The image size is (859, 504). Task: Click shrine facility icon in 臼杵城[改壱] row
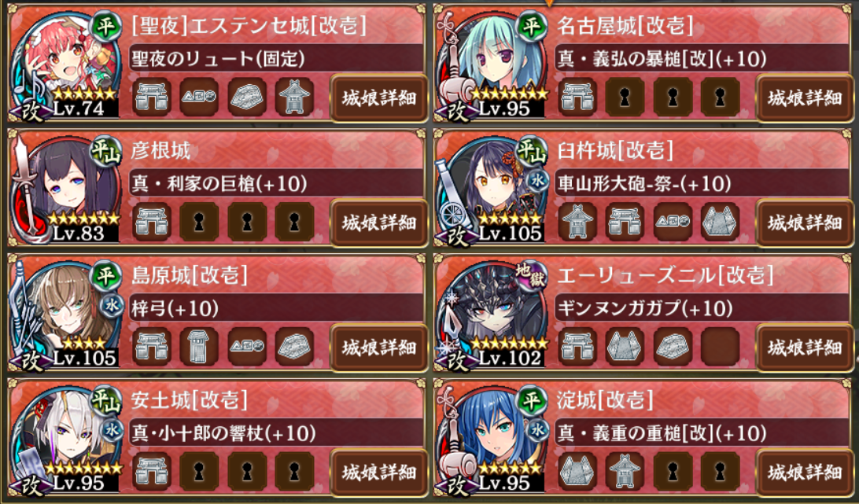point(577,223)
